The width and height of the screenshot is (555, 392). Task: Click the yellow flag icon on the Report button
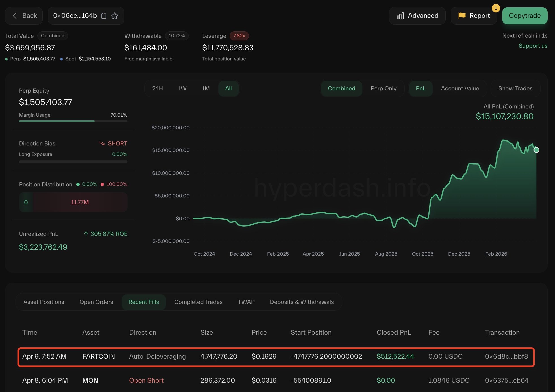coord(461,16)
